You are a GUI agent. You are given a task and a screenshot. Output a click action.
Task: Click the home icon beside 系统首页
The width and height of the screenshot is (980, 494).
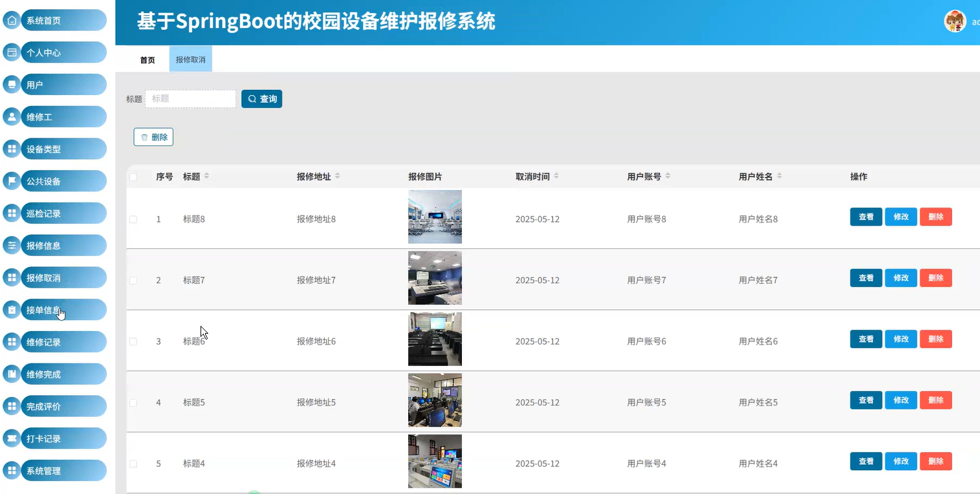coord(12,20)
